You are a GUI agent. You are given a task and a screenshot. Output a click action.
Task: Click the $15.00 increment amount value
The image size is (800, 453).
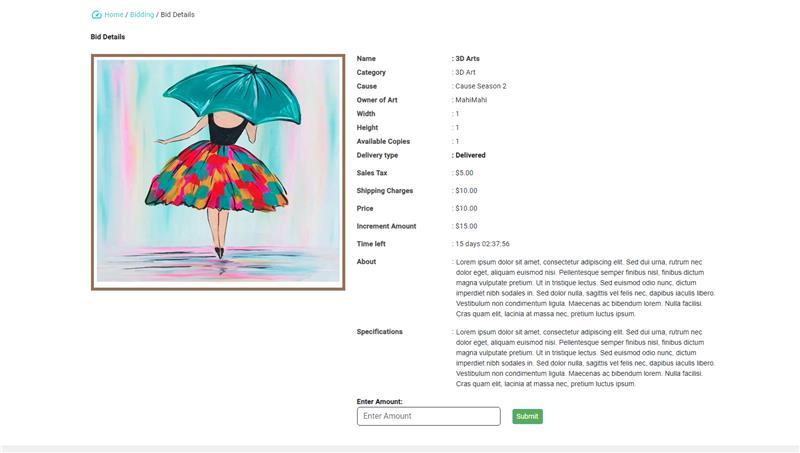pos(466,226)
